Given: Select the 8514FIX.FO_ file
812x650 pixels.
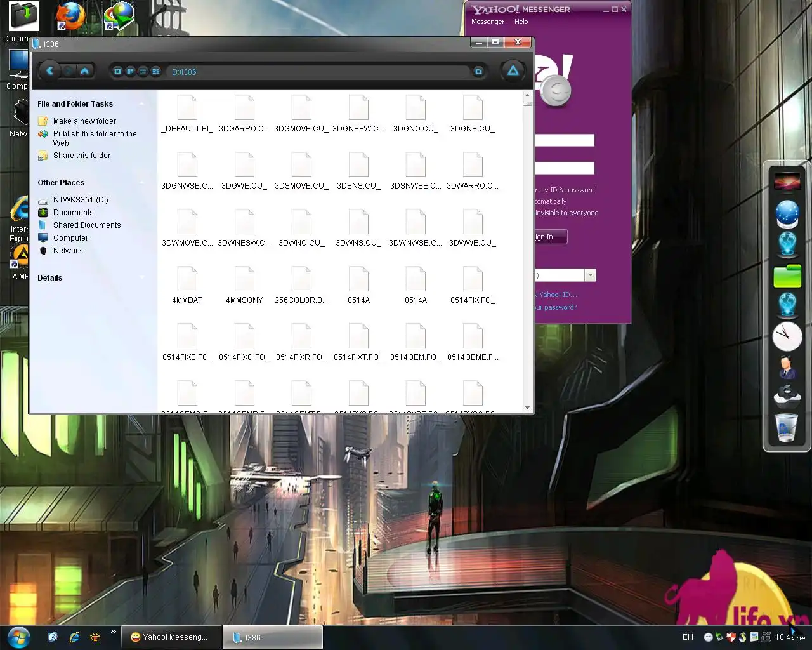Looking at the screenshot, I should (x=473, y=286).
